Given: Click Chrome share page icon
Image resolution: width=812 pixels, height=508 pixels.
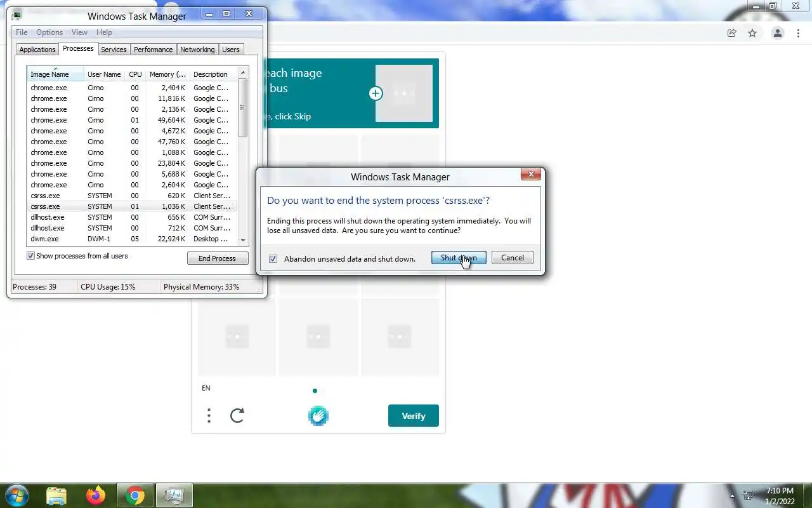Looking at the screenshot, I should tap(731, 33).
